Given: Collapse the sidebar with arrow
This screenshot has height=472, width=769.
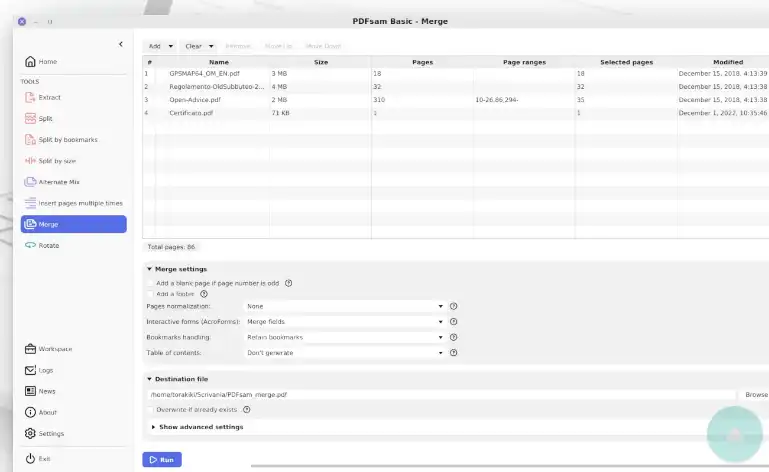Looking at the screenshot, I should 121,44.
